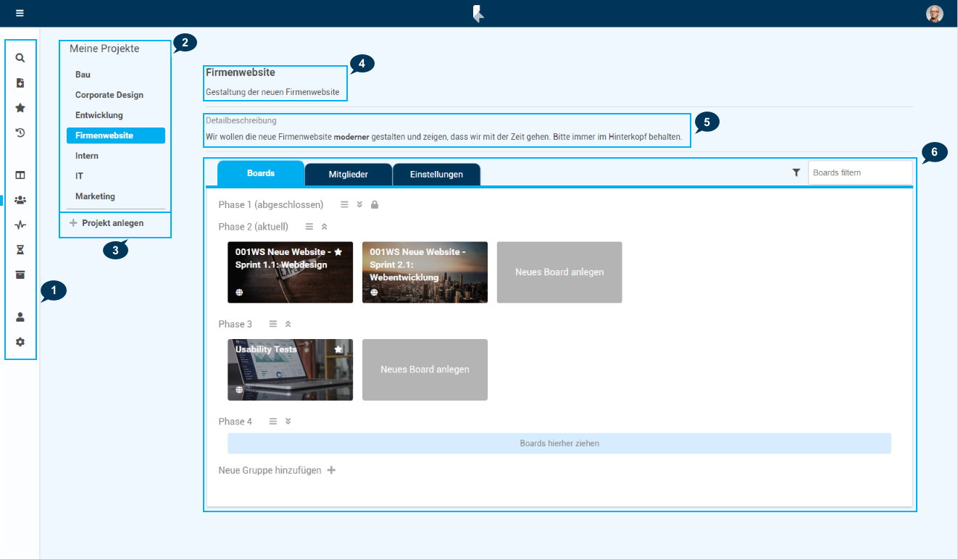Switch to the Mitglieder tab
958x560 pixels.
pos(349,174)
